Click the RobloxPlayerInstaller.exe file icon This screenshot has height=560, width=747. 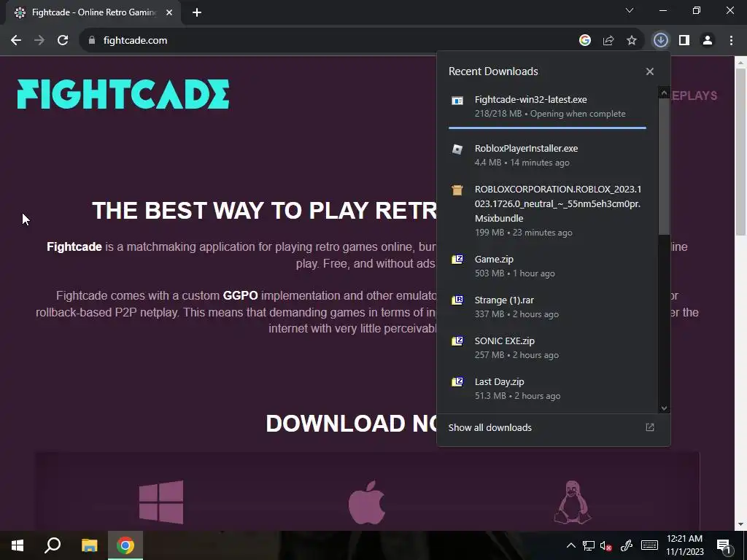point(457,149)
